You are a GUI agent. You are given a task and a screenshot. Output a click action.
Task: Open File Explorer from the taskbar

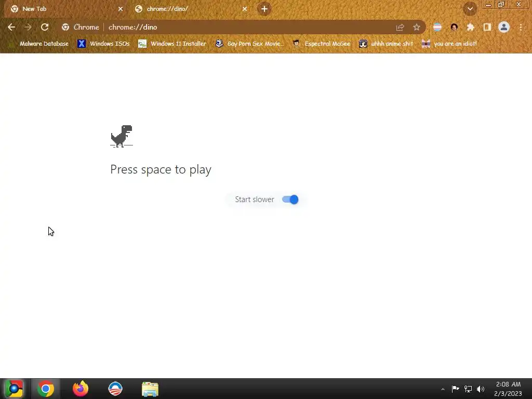tap(150, 389)
